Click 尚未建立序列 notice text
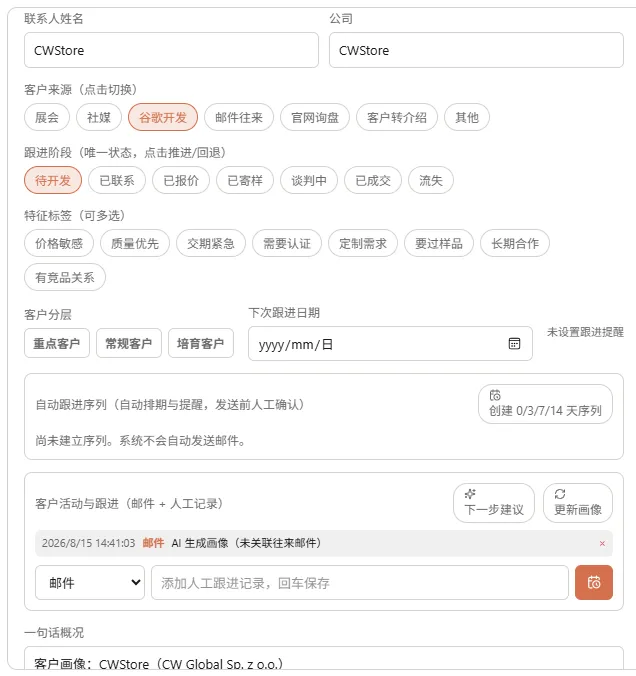Image resolution: width=636 pixels, height=676 pixels. [x=140, y=441]
